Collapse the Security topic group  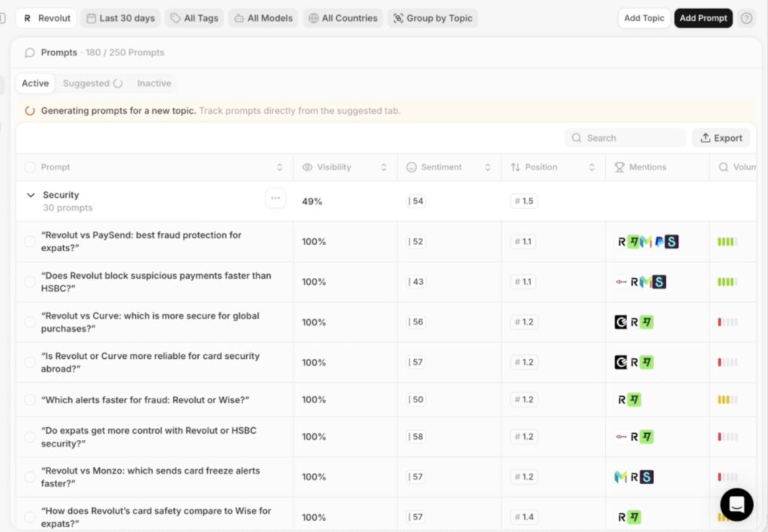click(x=31, y=196)
